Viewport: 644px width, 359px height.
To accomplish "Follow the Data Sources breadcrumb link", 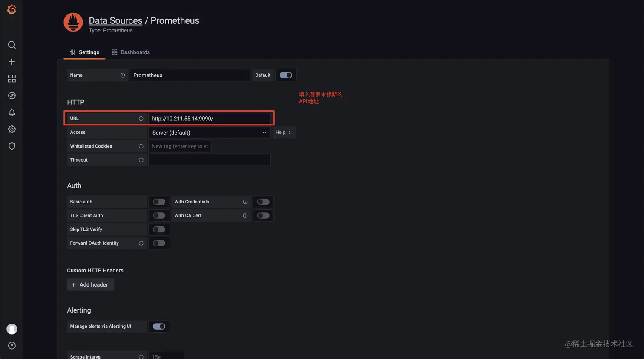I will [115, 20].
